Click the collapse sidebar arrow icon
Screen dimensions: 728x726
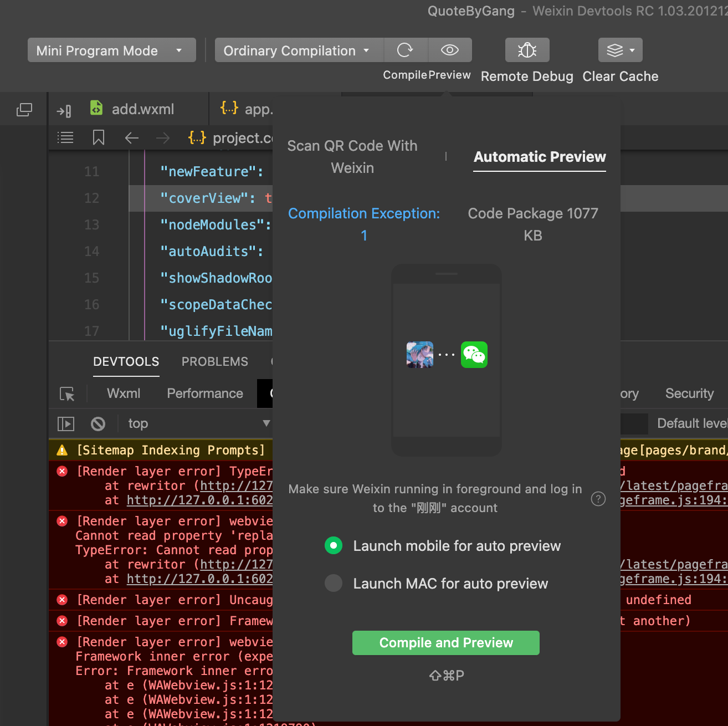coord(64,111)
